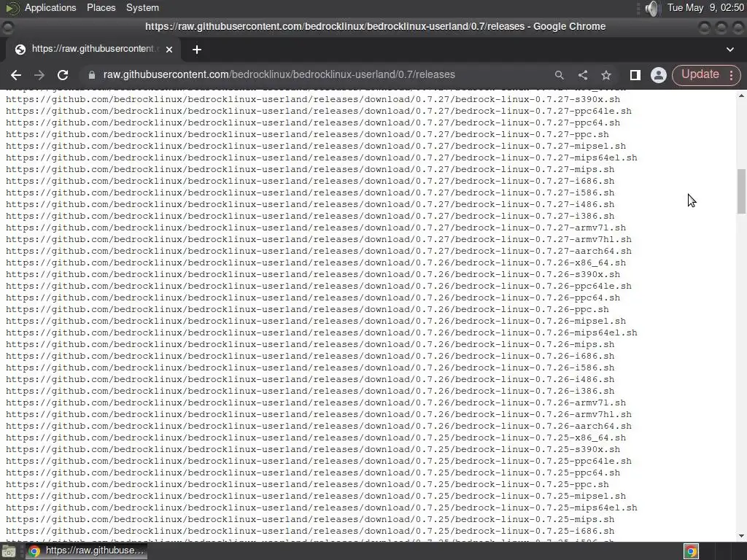This screenshot has width=747, height=560.
Task: Click the 0.7.26-armv7hl.sh URL line
Action: [319, 414]
